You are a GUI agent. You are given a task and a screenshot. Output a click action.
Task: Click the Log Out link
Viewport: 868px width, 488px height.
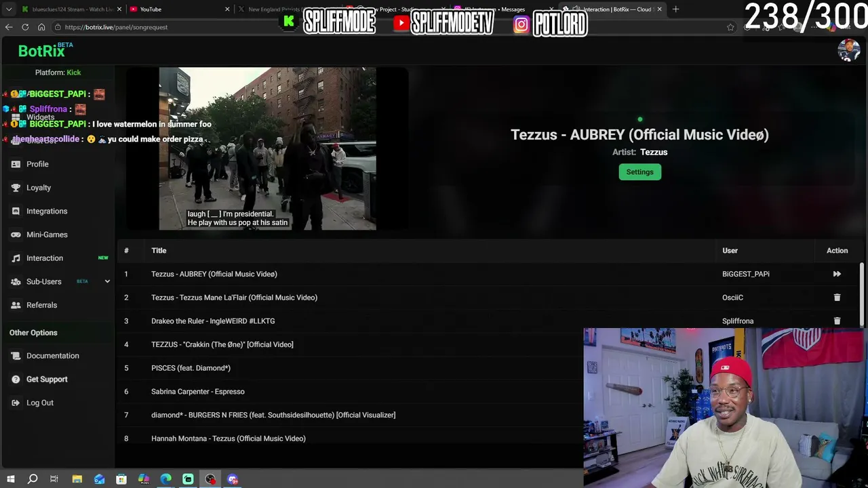[x=40, y=403]
